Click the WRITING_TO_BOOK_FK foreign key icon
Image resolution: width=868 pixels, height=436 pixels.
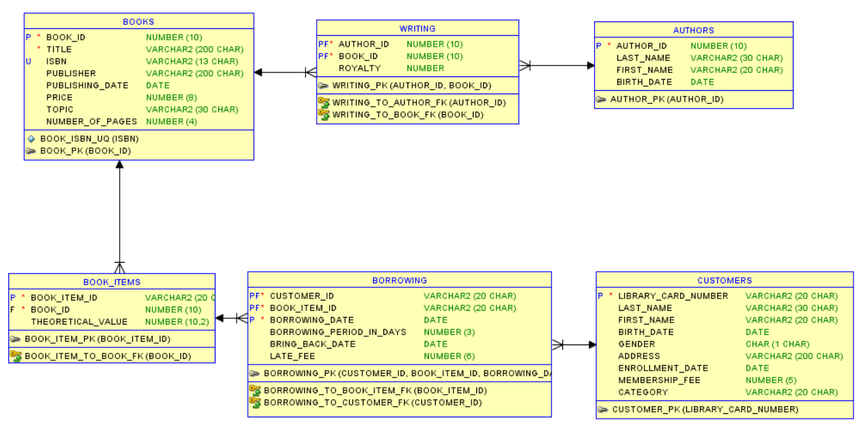(x=324, y=114)
